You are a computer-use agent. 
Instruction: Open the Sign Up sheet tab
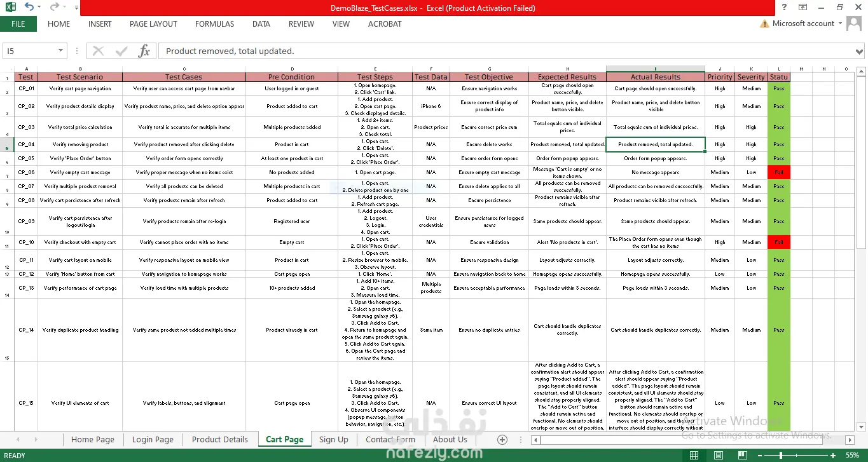pos(334,439)
